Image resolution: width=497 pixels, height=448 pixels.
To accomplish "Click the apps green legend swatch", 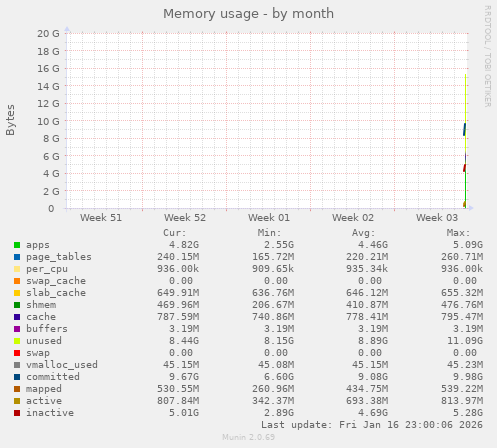I will click(x=17, y=245).
